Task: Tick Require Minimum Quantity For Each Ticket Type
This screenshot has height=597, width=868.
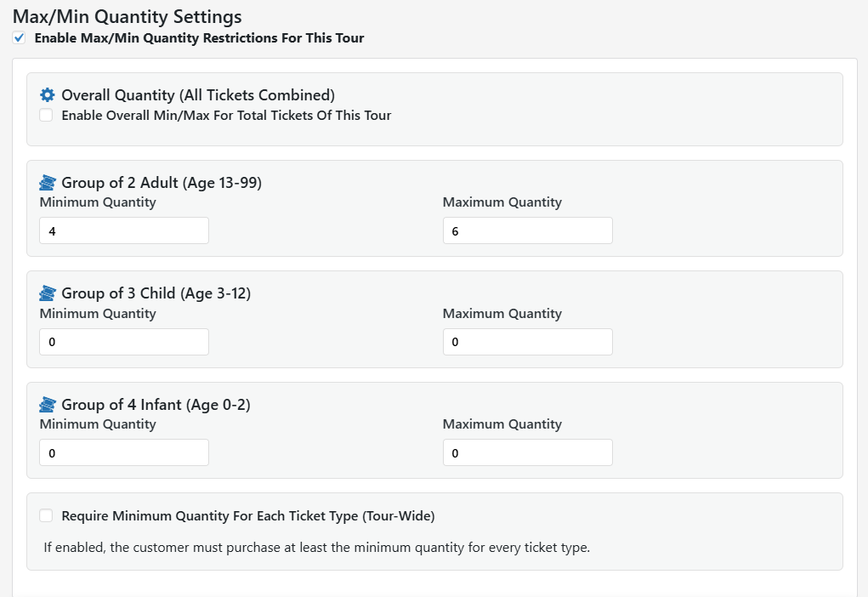Action: pyautogui.click(x=46, y=515)
